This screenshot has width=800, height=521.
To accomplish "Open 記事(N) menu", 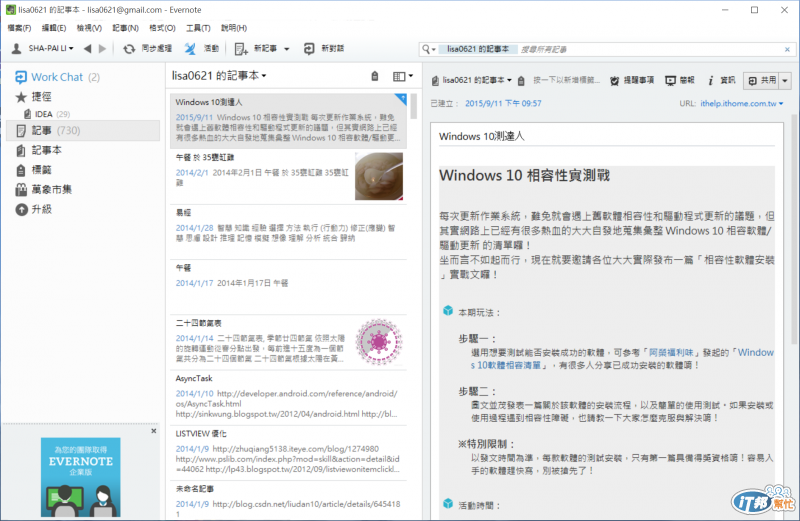I will tap(126, 28).
